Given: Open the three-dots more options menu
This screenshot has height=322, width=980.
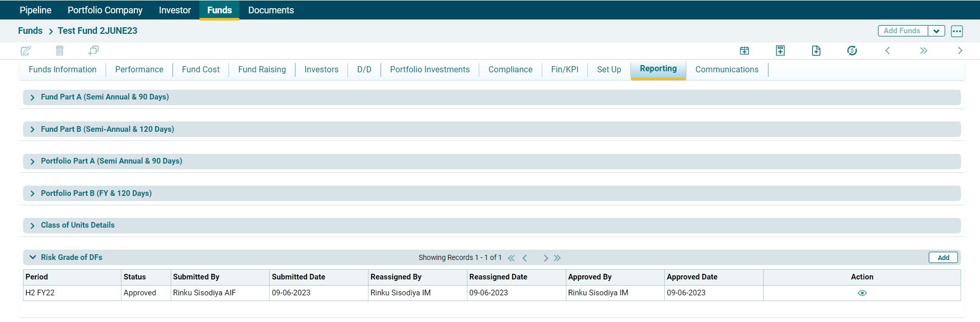Looking at the screenshot, I should pos(956,31).
